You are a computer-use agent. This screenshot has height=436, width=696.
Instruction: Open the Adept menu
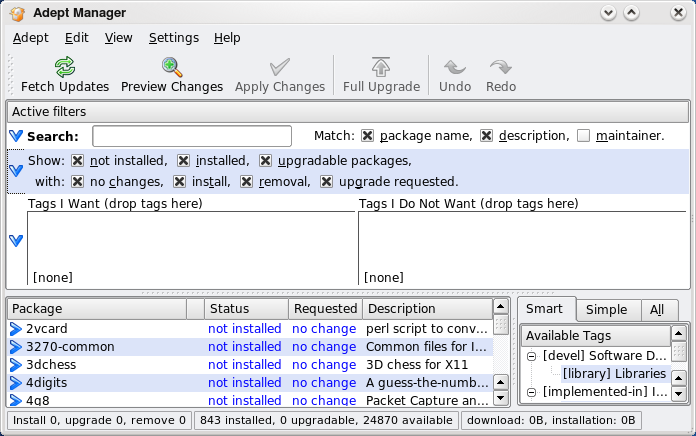pyautogui.click(x=31, y=38)
